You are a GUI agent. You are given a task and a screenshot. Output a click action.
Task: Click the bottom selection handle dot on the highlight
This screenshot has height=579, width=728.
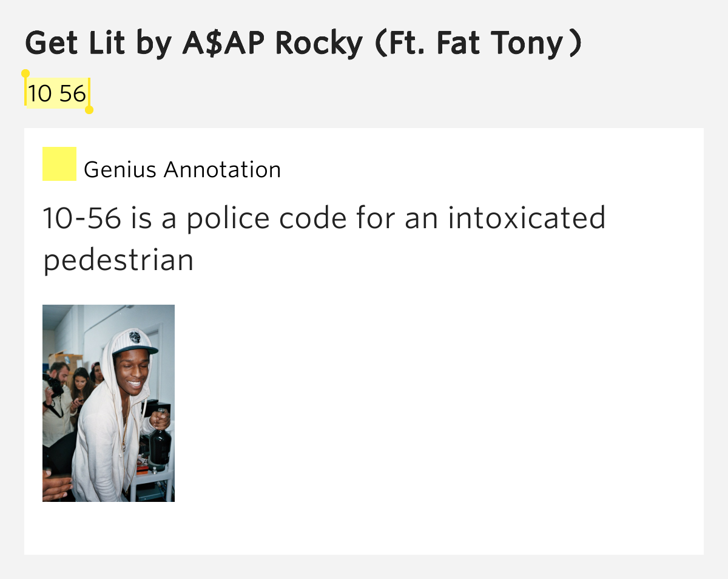(x=89, y=110)
